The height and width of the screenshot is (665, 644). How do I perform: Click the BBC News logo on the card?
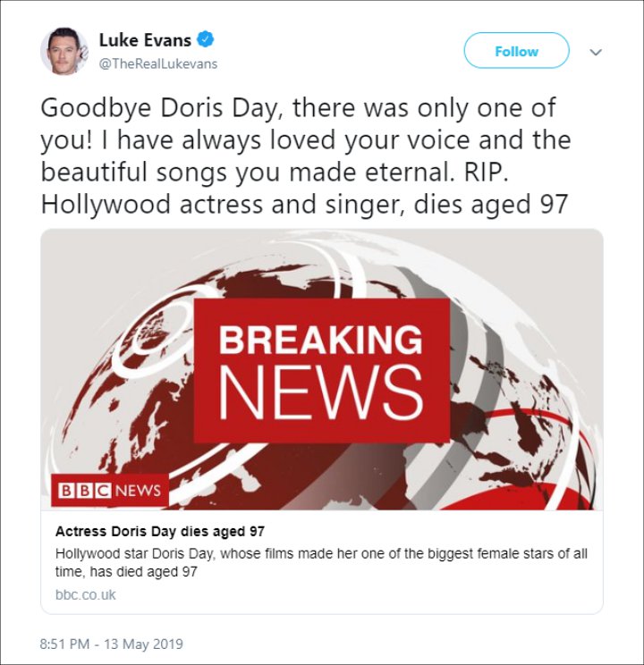110,491
